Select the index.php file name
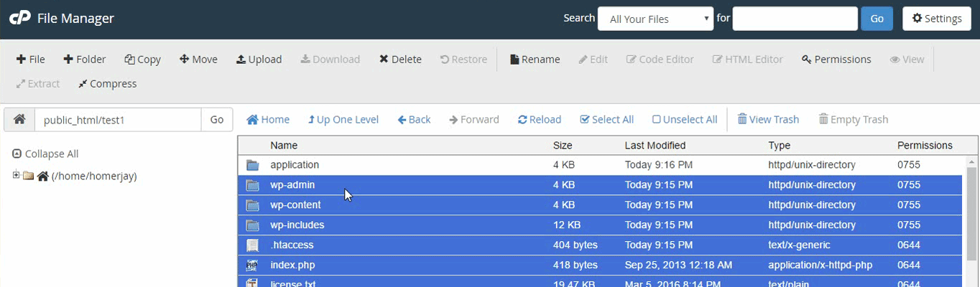This screenshot has width=980, height=287. (292, 265)
